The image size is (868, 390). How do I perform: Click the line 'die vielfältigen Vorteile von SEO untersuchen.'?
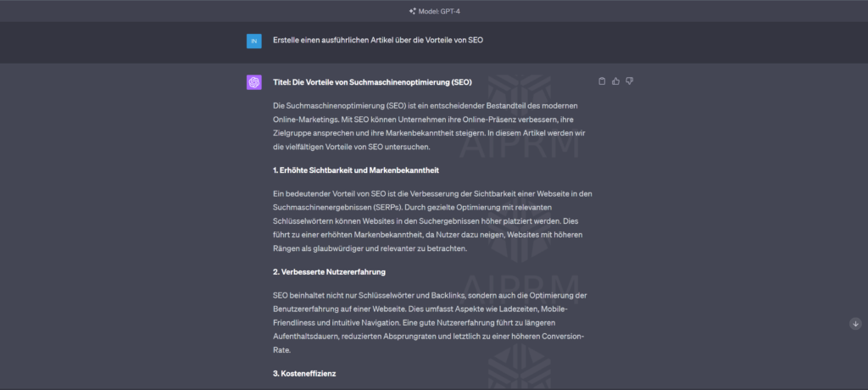tap(352, 147)
